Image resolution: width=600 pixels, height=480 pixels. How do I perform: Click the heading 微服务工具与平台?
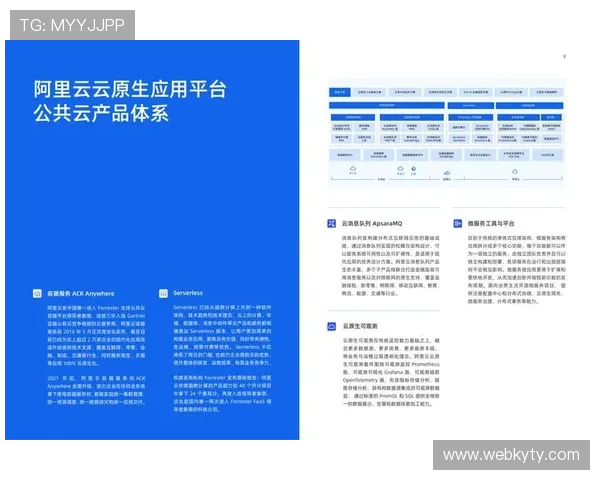click(x=491, y=223)
